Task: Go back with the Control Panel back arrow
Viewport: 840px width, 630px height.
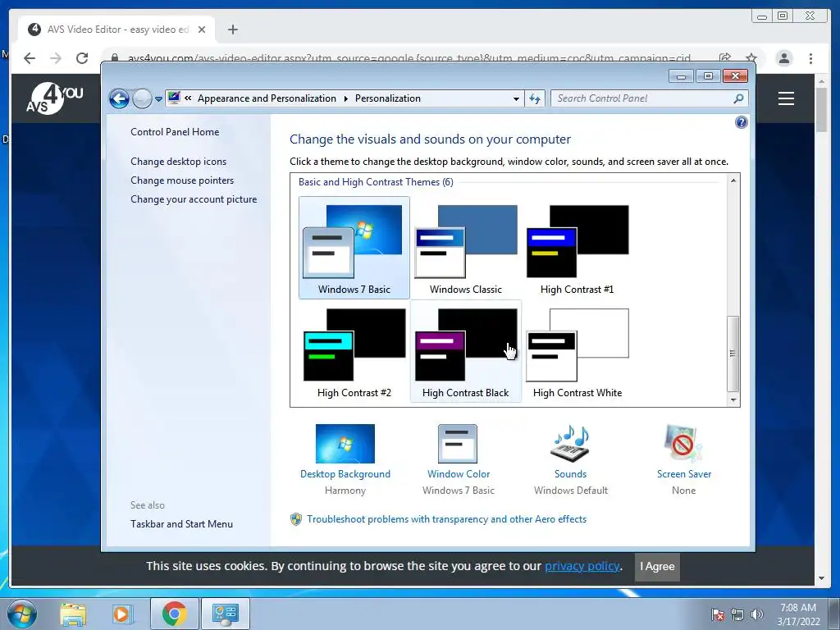Action: tap(119, 98)
